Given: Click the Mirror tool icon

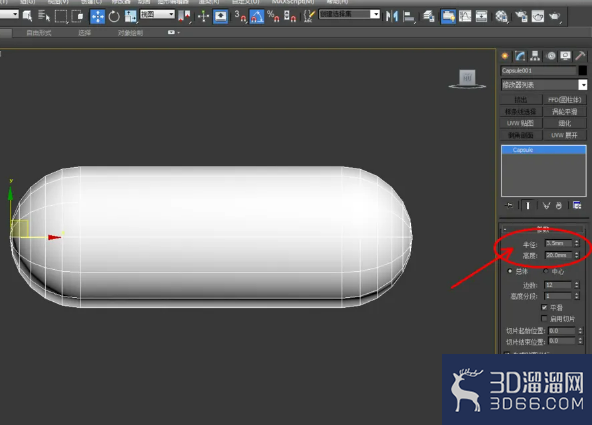Looking at the screenshot, I should 392,16.
